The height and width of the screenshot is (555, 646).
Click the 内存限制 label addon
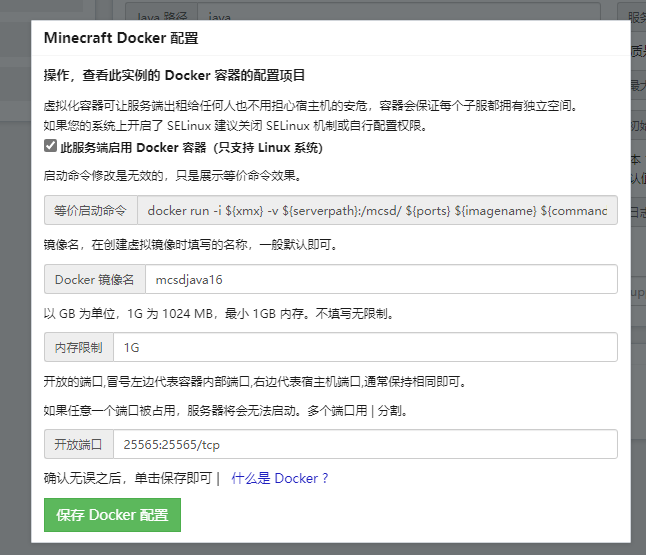(78, 347)
